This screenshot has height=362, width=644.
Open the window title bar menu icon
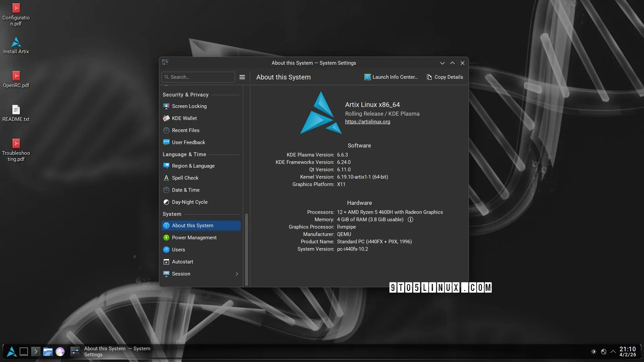coord(165,63)
